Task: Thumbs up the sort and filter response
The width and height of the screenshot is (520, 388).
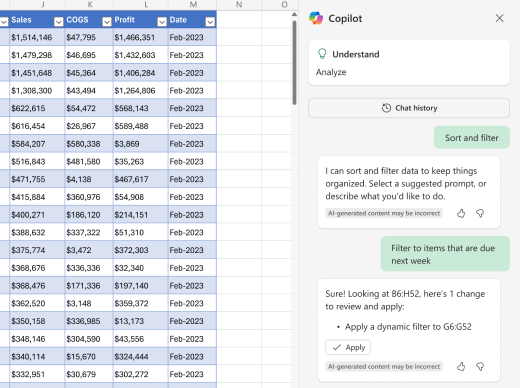Action: pos(461,213)
